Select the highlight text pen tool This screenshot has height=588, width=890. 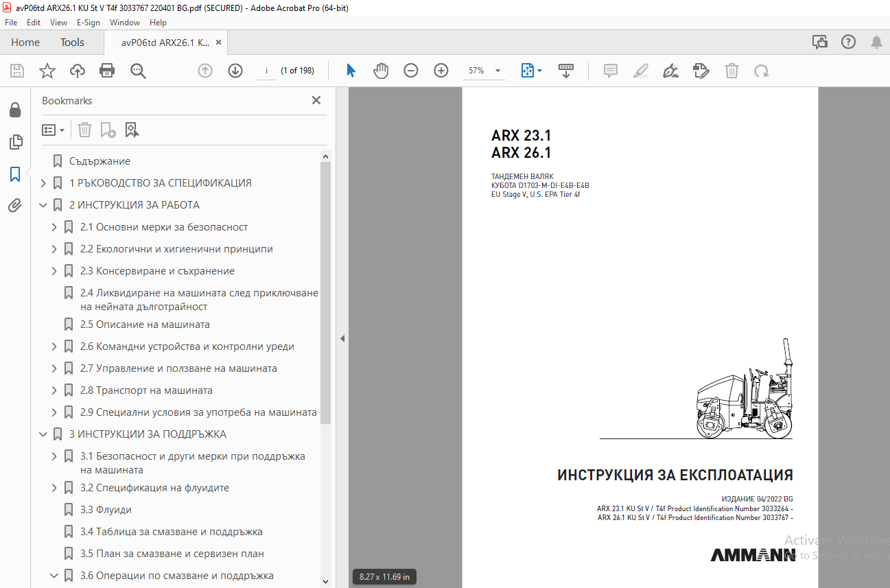(641, 71)
